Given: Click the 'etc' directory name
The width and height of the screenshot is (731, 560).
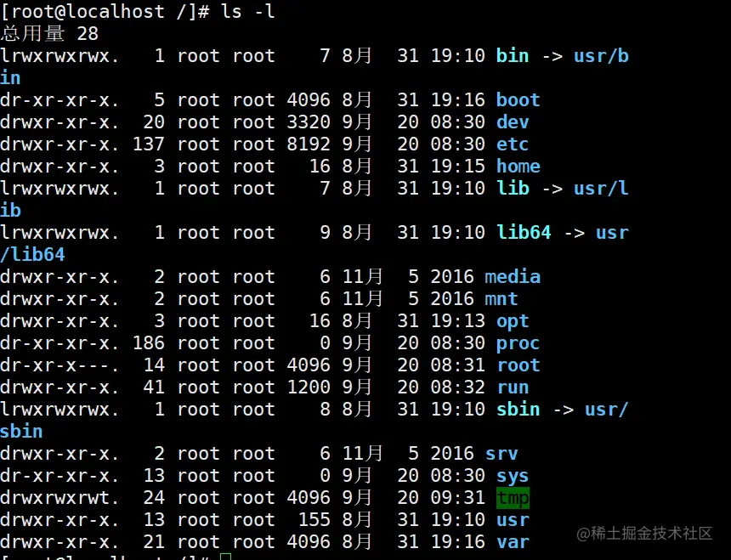Looking at the screenshot, I should click(x=513, y=144).
